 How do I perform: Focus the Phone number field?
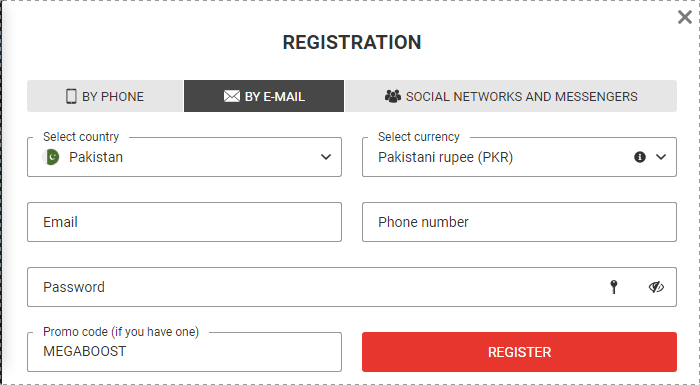pos(519,222)
